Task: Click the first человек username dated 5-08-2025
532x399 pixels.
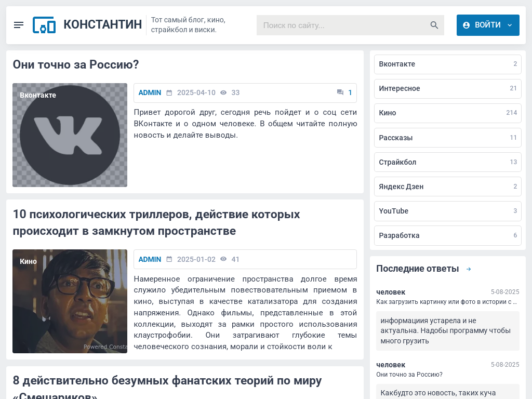Action: [x=391, y=292]
